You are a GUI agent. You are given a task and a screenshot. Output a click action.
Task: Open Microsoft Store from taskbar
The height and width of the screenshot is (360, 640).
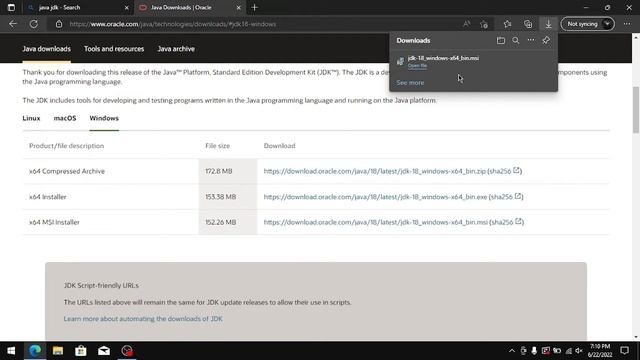81,351
